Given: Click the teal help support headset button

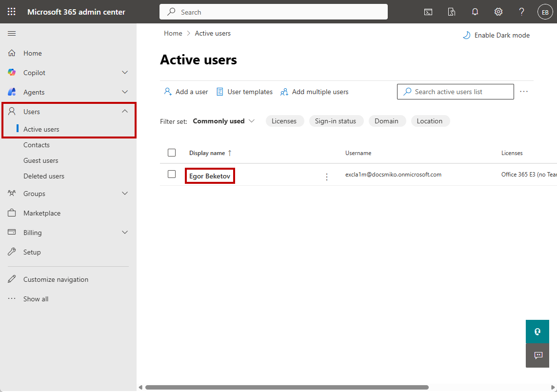Looking at the screenshot, I should coord(537,332).
